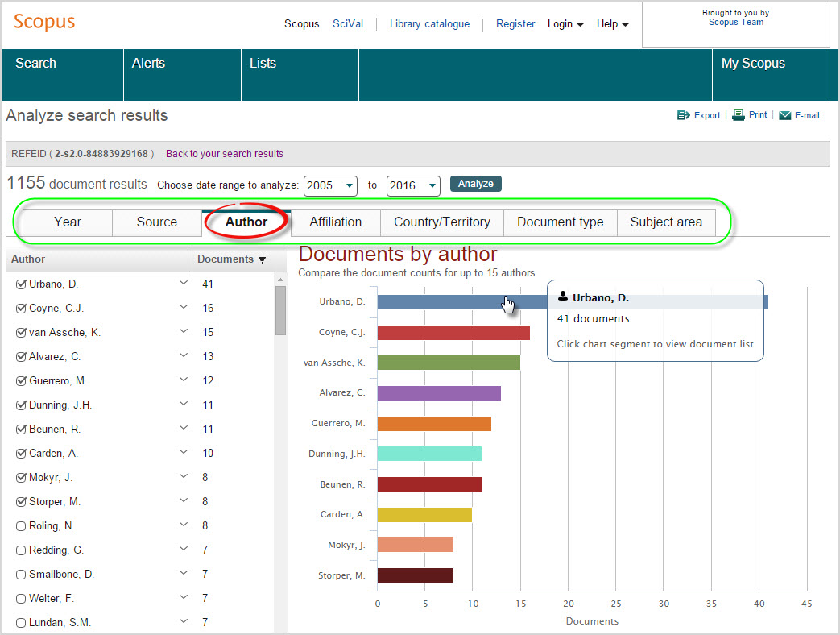Switch to the Year tab
This screenshot has height=635, width=840.
(68, 222)
